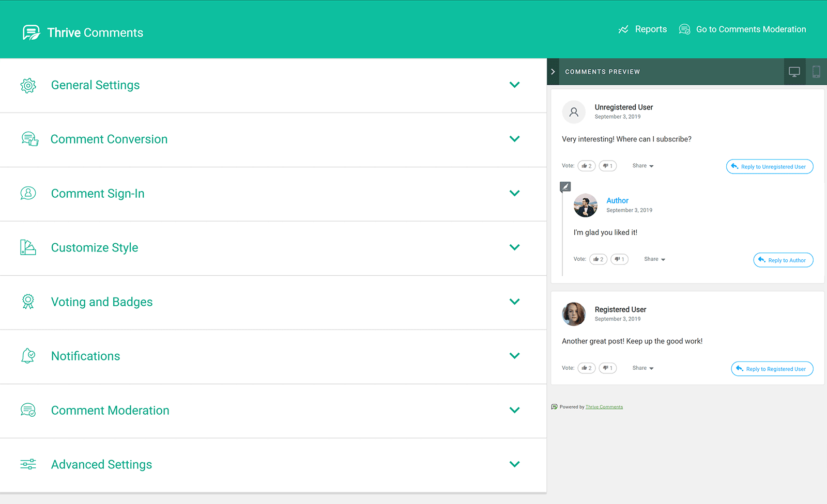Click Reply to Author button
The width and height of the screenshot is (827, 504).
click(x=784, y=260)
